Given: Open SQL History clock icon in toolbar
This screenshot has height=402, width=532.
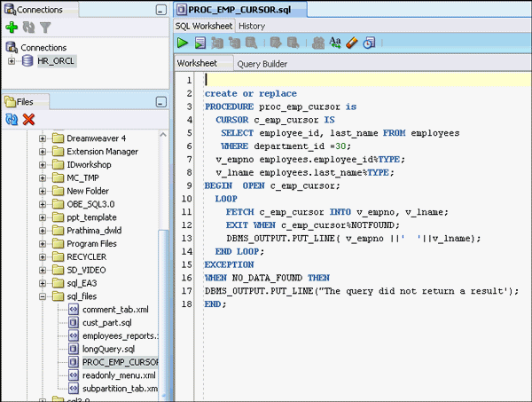Looking at the screenshot, I should 369,42.
